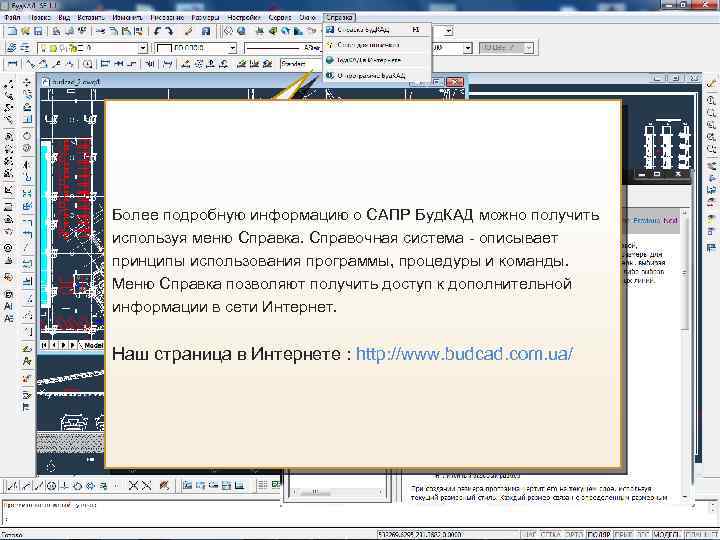This screenshot has width=720, height=540.
Task: Click the first-tab navigation arrow beside Model
Action: click(x=44, y=345)
